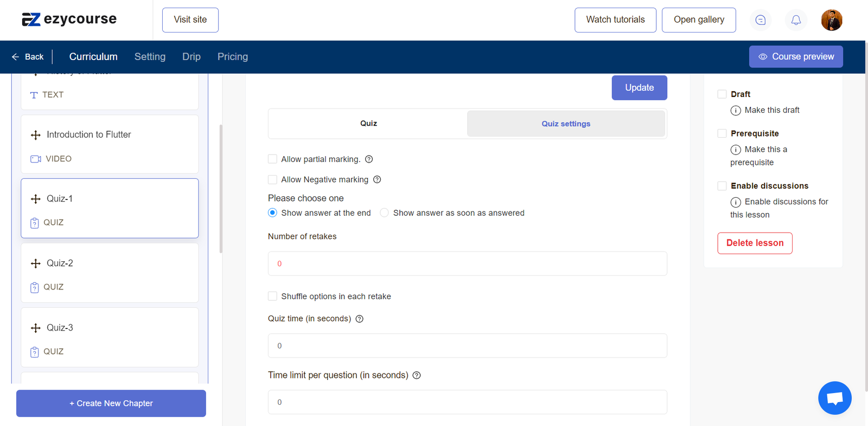Click the move handle icon for Introduction to Flutter
Screen dimensions: 868x426
click(x=36, y=135)
